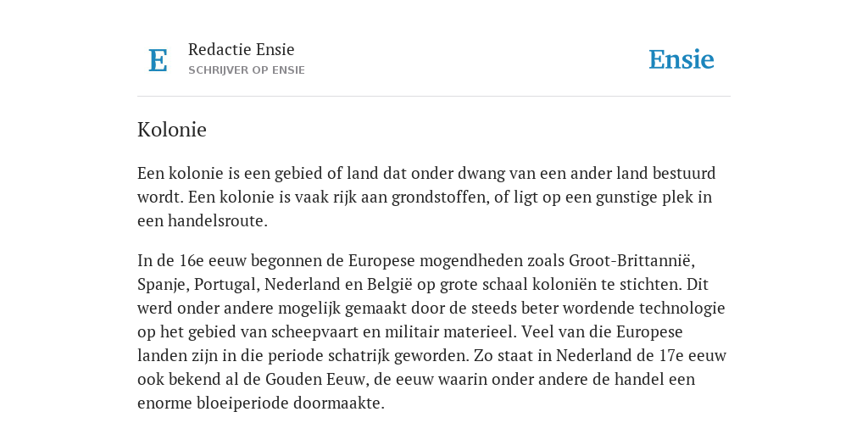The height and width of the screenshot is (434, 868).
Task: Open the Ensie logo link
Action: click(682, 59)
